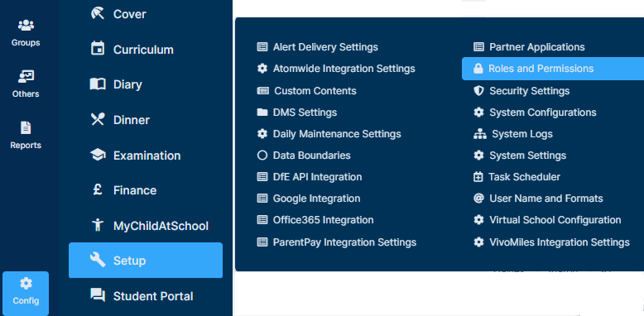Viewport: 644px width, 316px height.
Task: Click the Daily Maintenance gear icon
Action: click(262, 133)
